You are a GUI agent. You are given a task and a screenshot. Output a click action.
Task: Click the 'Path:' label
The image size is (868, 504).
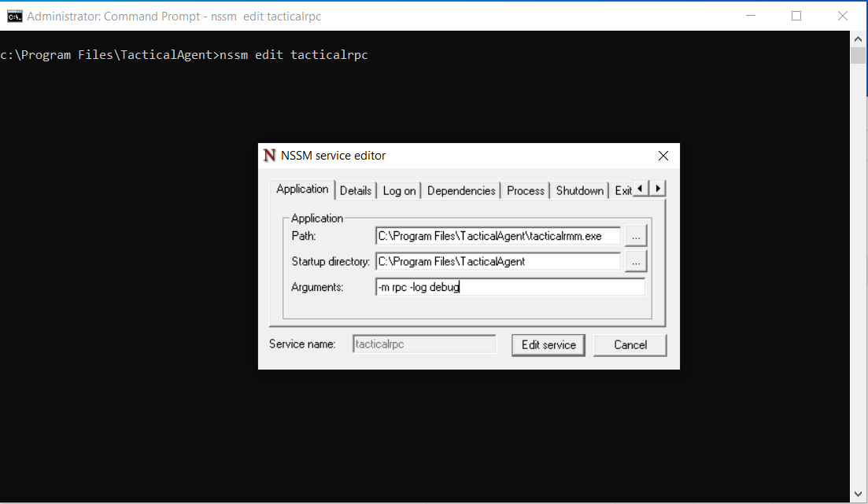[x=303, y=236]
